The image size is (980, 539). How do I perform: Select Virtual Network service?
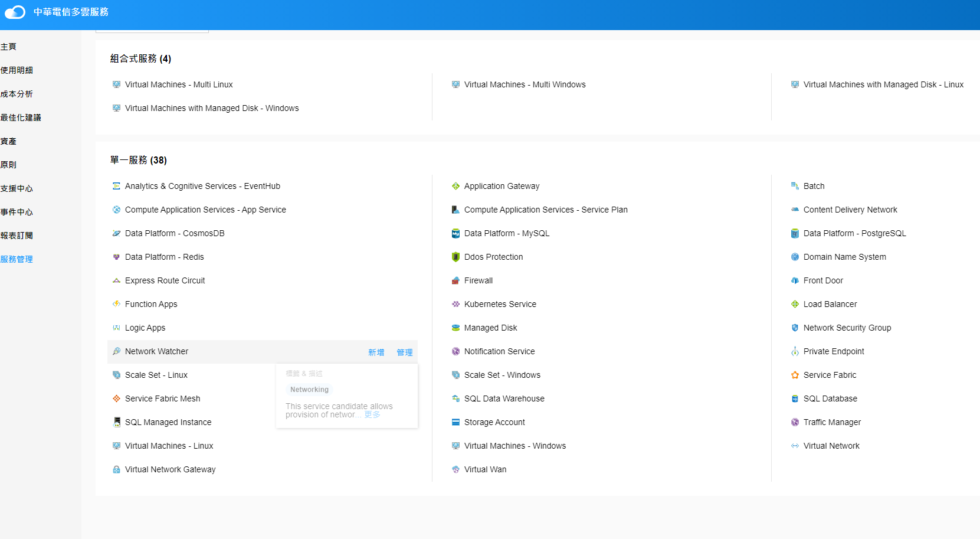(x=831, y=446)
